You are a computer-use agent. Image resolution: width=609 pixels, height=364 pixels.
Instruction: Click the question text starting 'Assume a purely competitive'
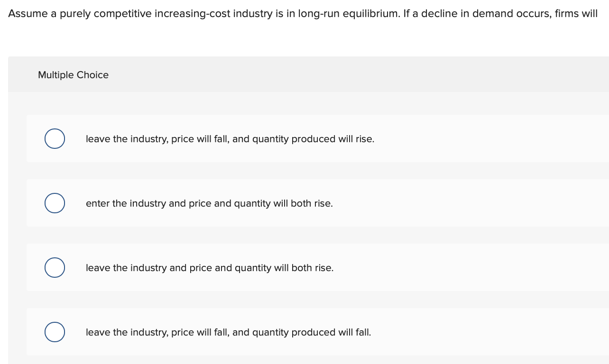pyautogui.click(x=303, y=14)
